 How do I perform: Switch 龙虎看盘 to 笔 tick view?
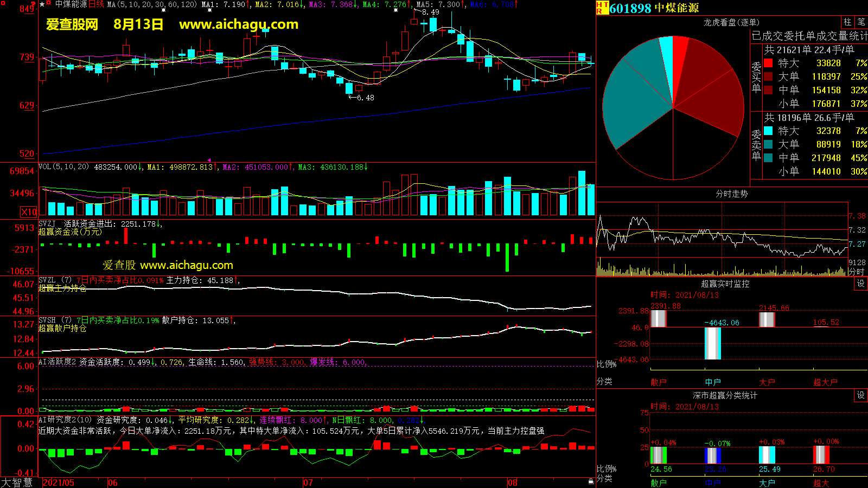click(x=861, y=22)
